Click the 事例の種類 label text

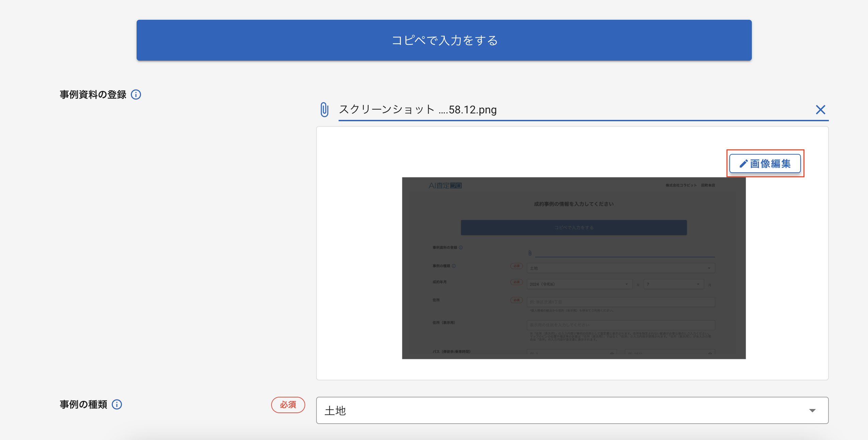[x=83, y=404]
